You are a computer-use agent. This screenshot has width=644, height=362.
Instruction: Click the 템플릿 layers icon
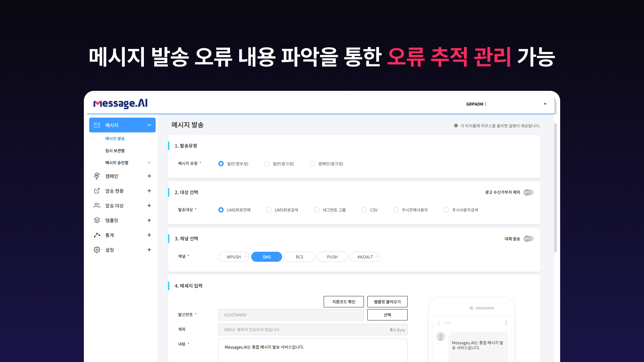click(x=97, y=220)
